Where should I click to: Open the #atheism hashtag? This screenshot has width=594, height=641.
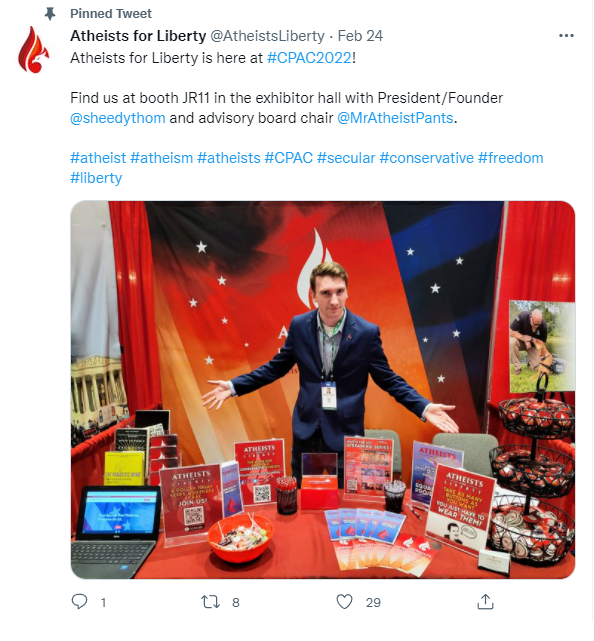(x=161, y=158)
